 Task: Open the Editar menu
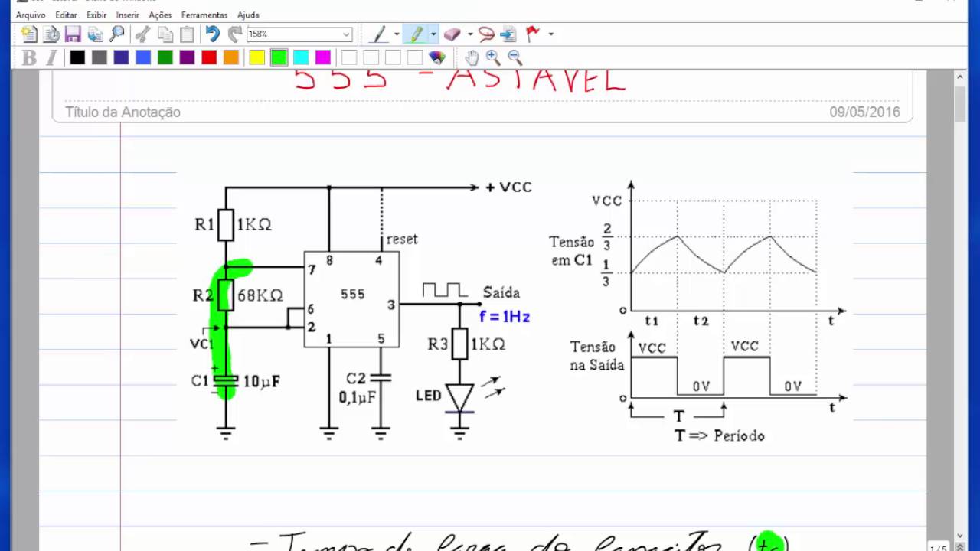[66, 15]
